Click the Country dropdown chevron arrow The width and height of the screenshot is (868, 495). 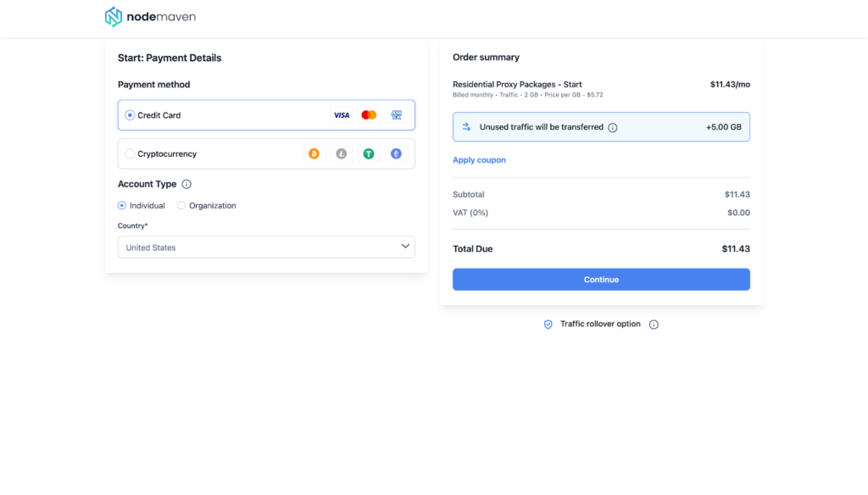pyautogui.click(x=405, y=247)
